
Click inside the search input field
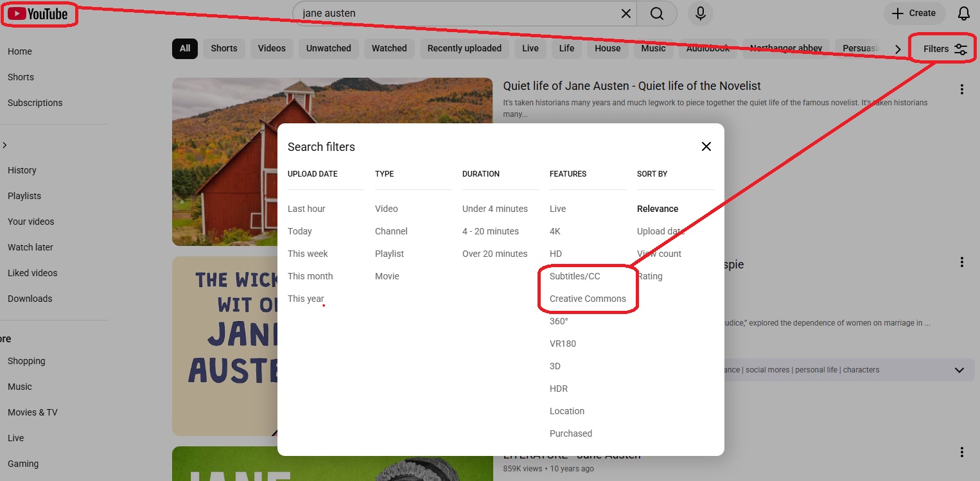pyautogui.click(x=450, y=13)
